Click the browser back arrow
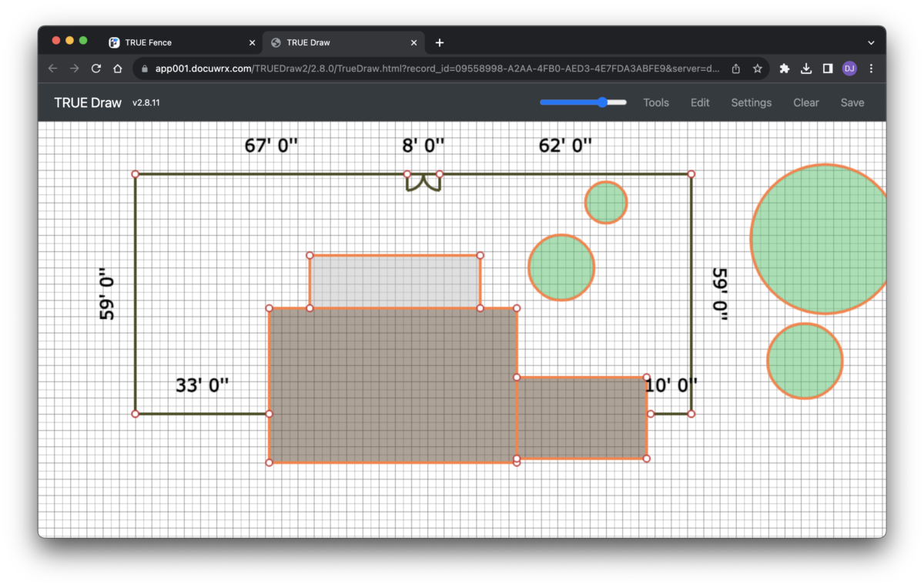 point(52,69)
